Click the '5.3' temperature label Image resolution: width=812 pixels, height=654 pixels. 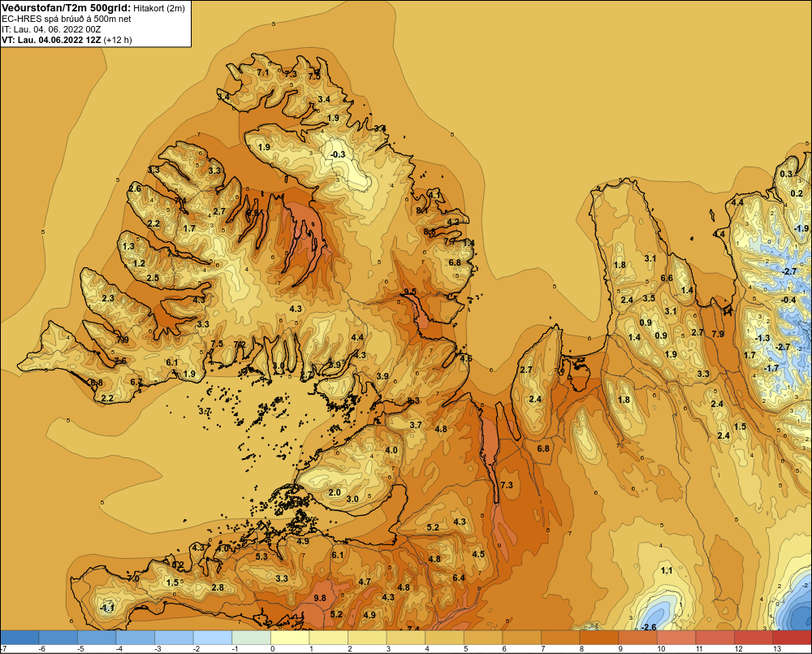point(261,556)
